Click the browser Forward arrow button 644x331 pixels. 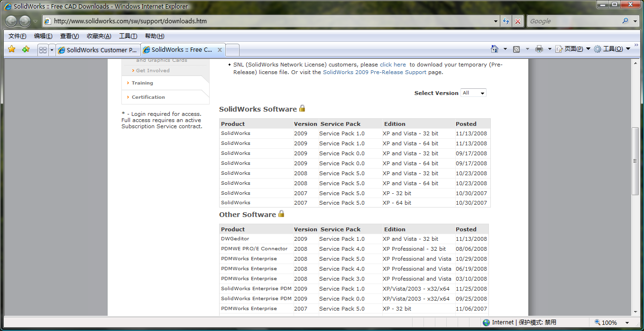click(25, 21)
